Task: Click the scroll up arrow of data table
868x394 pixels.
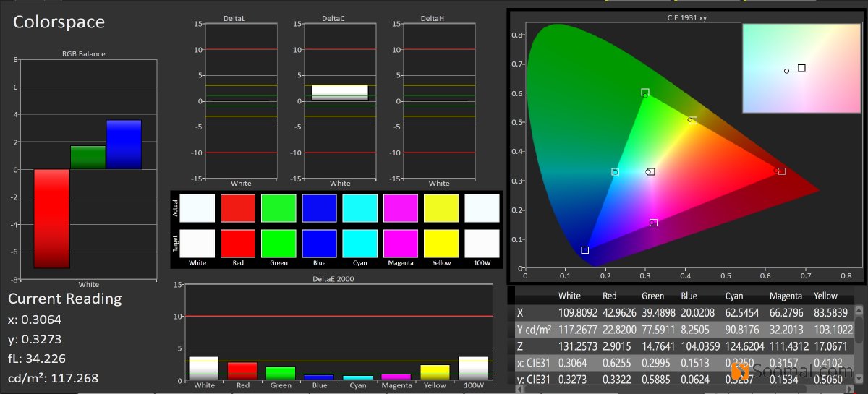Action: [859, 312]
